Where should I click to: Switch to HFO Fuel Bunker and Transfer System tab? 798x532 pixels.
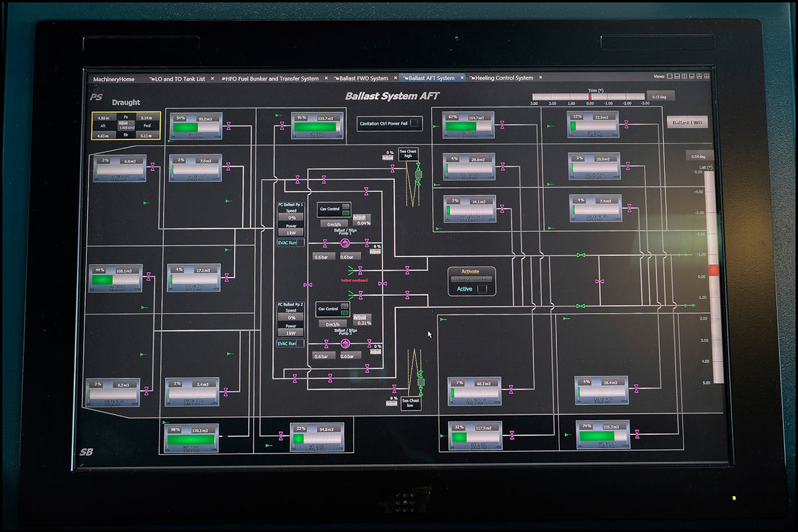[x=272, y=78]
